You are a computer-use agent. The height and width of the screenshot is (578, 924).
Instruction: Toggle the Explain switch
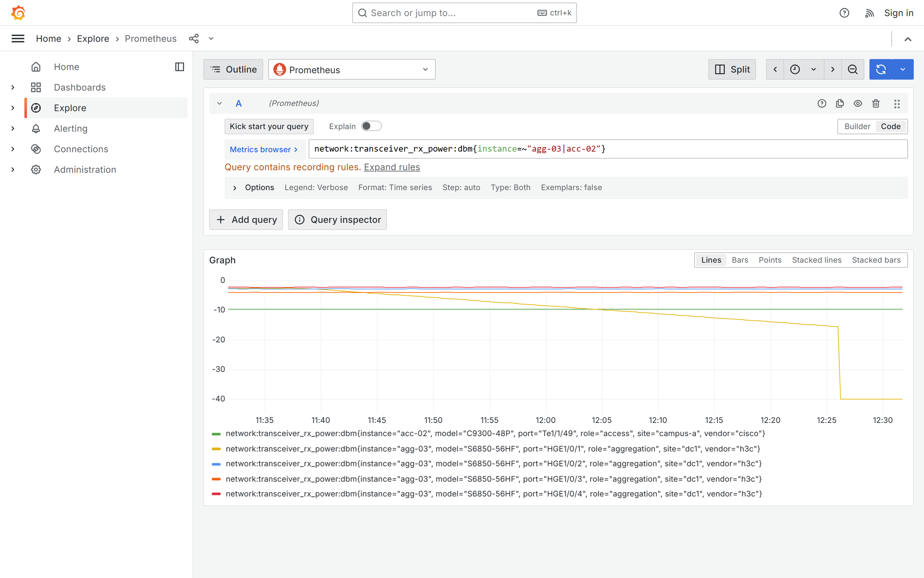coord(372,126)
